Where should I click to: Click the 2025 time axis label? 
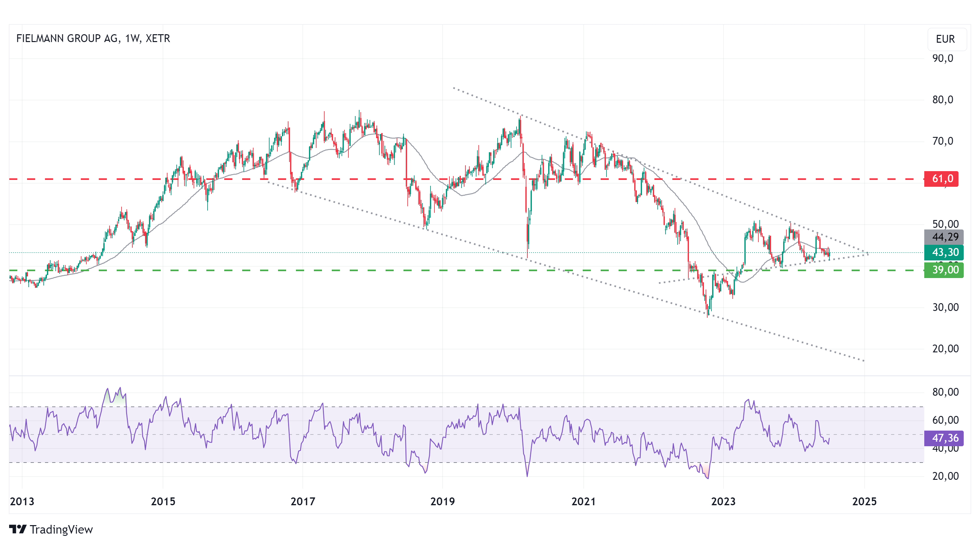864,501
